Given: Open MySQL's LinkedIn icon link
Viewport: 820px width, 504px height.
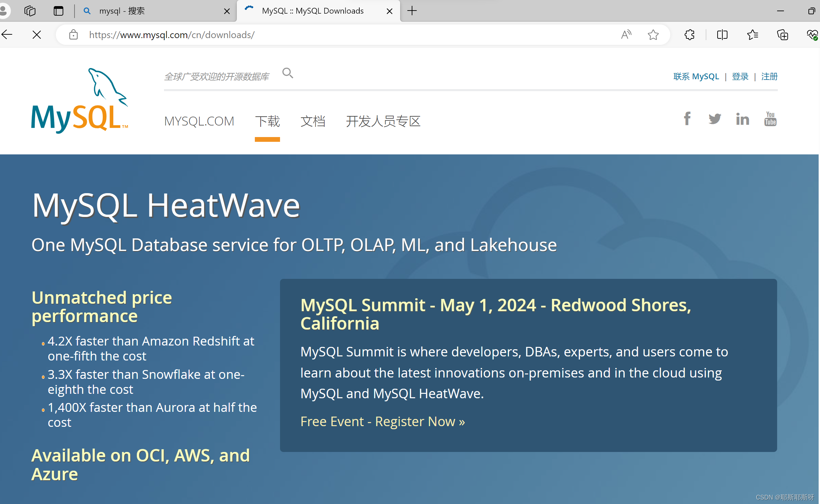Looking at the screenshot, I should click(742, 119).
